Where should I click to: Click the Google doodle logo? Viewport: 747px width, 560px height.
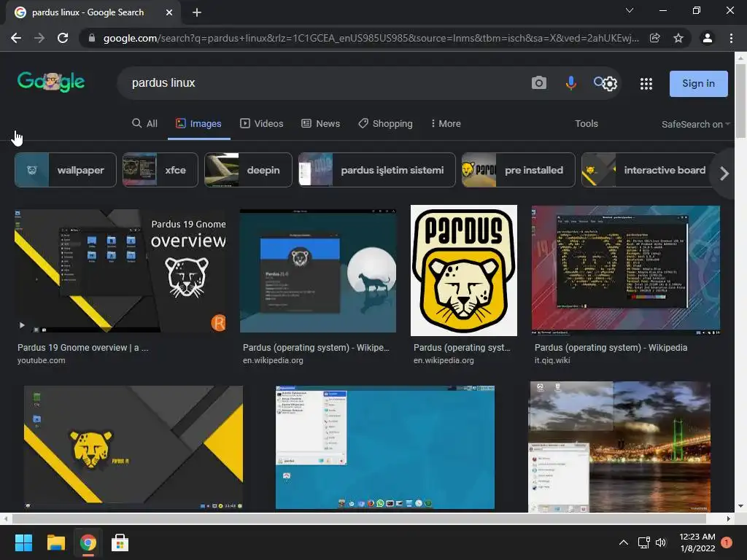point(51,82)
